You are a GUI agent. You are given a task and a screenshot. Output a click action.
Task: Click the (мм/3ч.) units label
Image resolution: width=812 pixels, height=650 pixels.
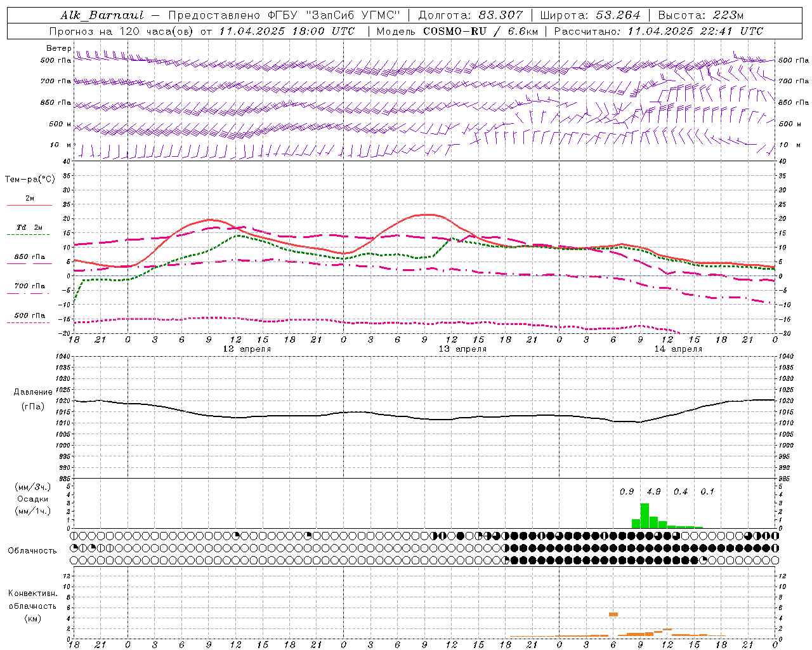[33, 487]
